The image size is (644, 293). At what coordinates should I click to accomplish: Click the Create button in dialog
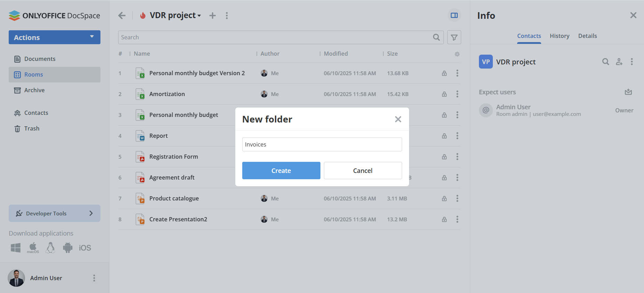point(281,171)
